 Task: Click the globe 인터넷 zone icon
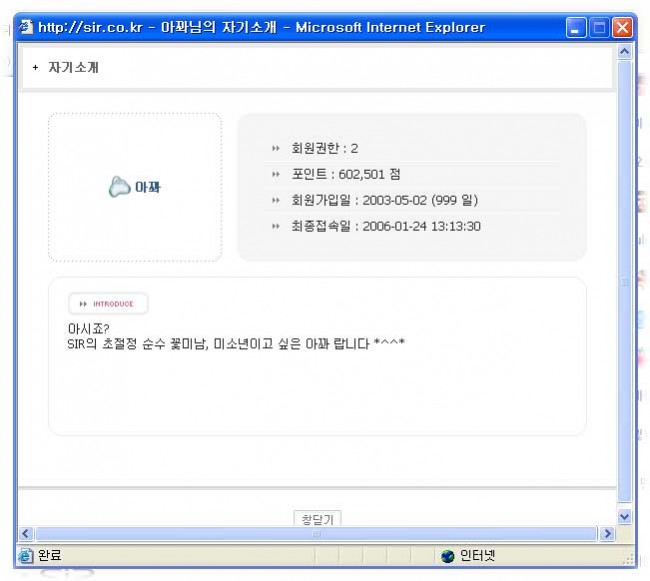tap(448, 556)
